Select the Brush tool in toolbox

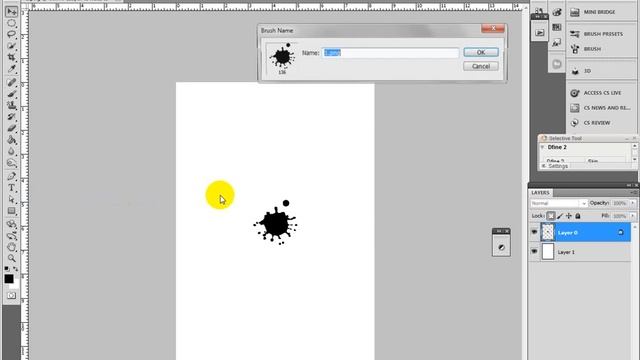11,94
